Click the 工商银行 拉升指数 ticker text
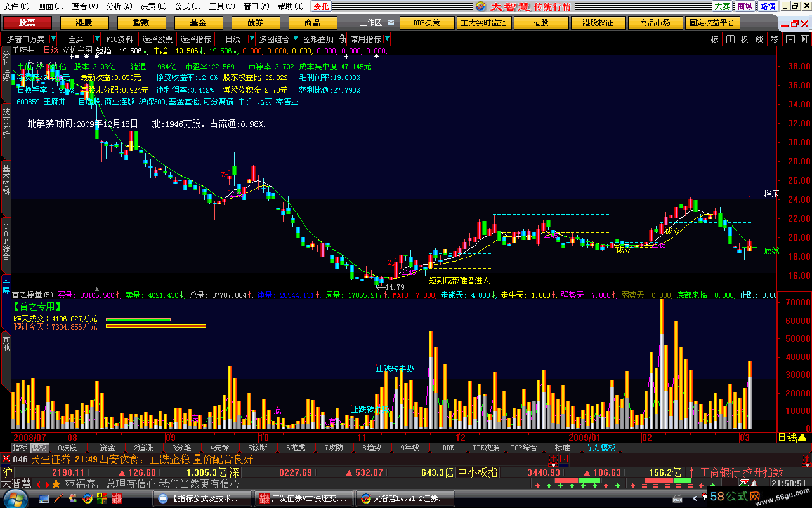 pos(742,472)
